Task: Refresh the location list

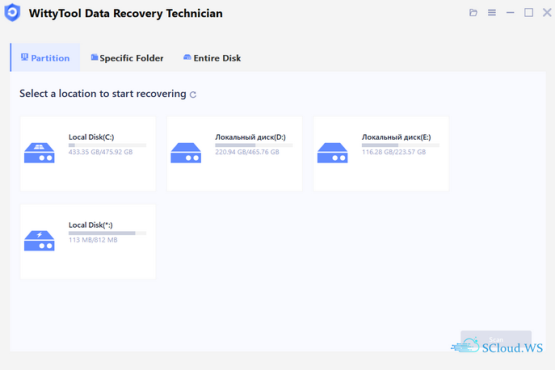Action: pos(193,95)
